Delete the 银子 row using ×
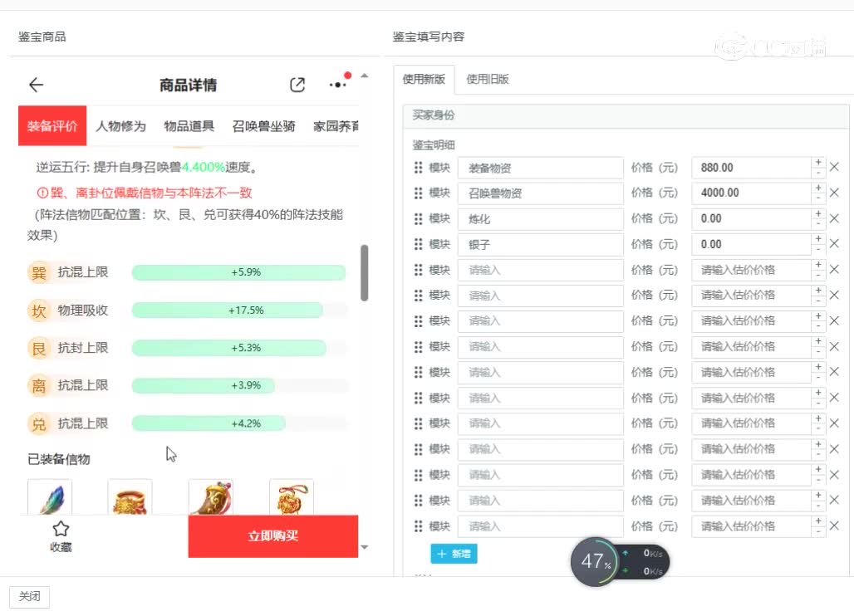854x616 pixels. point(834,244)
